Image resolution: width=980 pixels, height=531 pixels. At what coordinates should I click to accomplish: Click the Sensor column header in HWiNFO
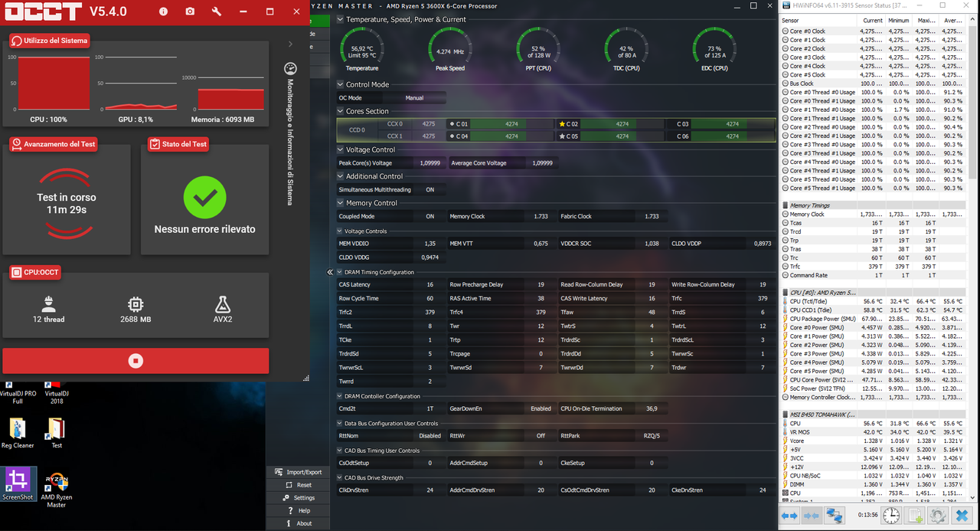coord(818,21)
